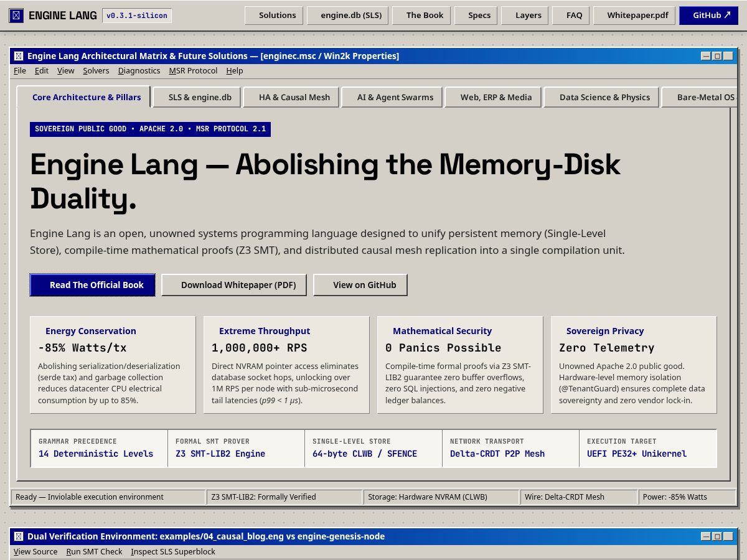Click the Mathematical Security card title
The width and height of the screenshot is (747, 560).
coord(442,331)
